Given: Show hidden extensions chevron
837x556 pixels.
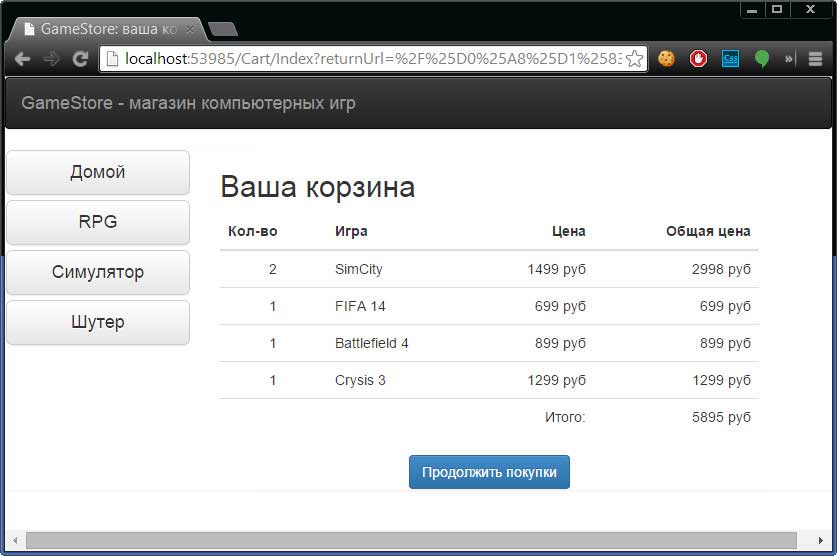Looking at the screenshot, I should (789, 59).
